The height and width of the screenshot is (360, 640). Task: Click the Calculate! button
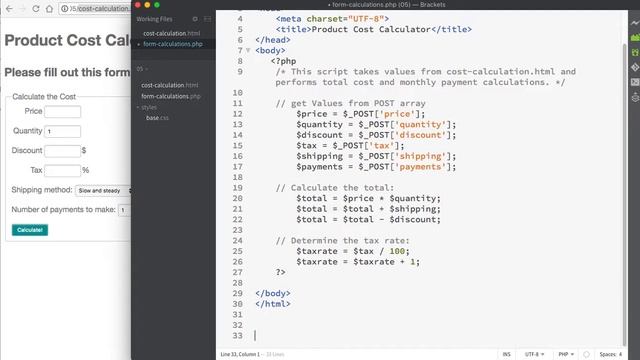[30, 230]
